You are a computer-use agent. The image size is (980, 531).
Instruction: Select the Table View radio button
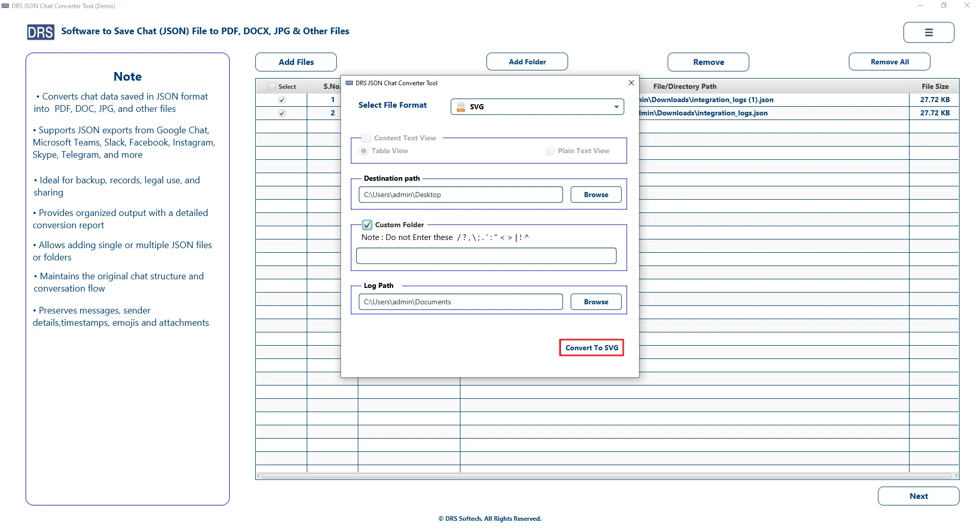click(x=363, y=151)
